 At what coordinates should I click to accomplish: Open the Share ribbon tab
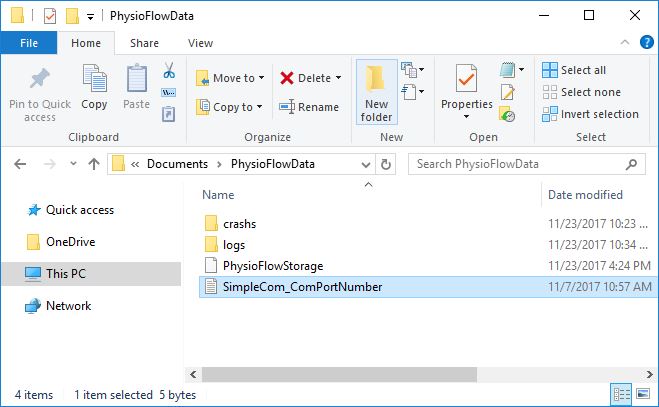coord(144,43)
